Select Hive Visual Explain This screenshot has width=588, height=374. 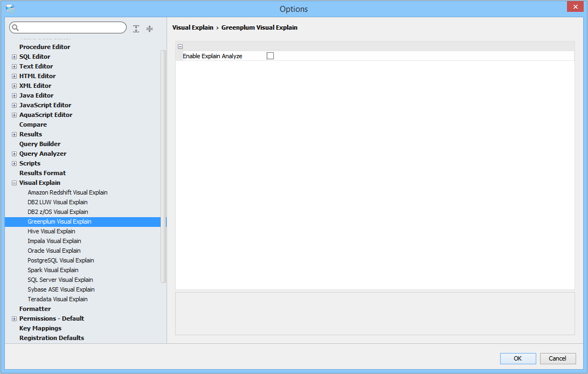pyautogui.click(x=51, y=231)
